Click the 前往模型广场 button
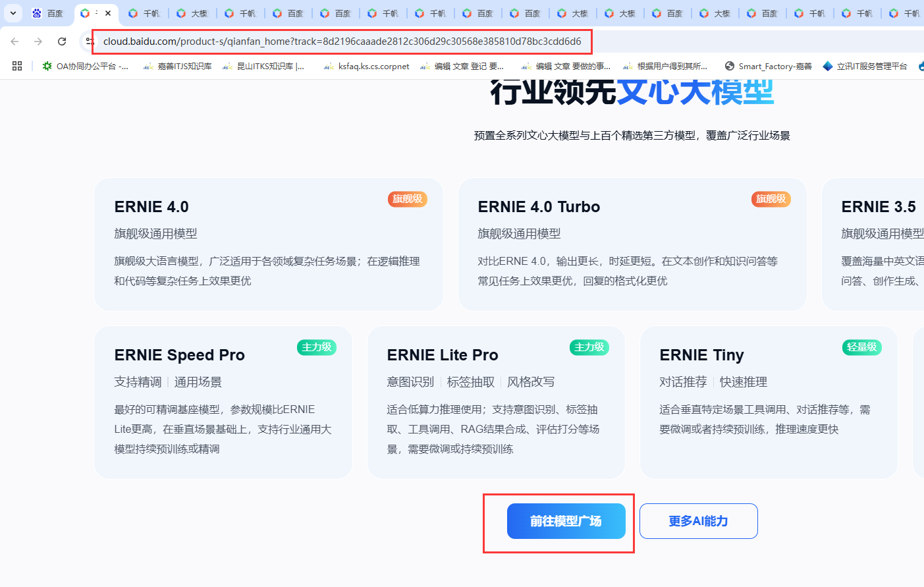 (566, 521)
